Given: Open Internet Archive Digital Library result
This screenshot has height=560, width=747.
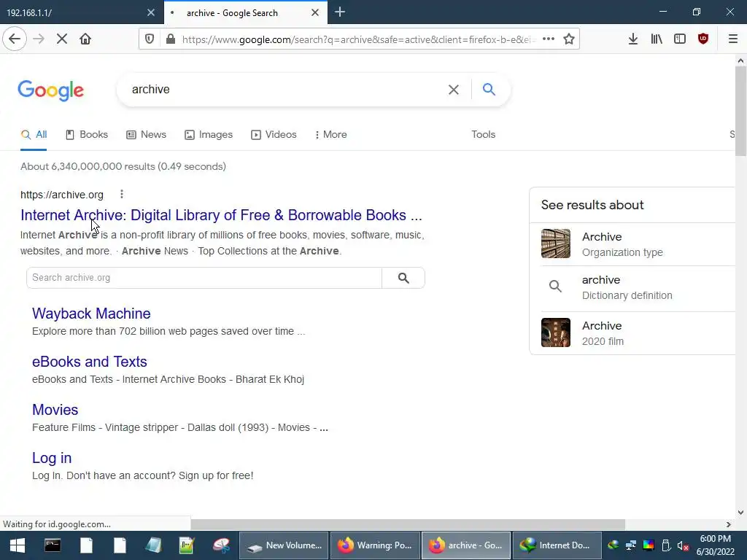Looking at the screenshot, I should [x=221, y=215].
